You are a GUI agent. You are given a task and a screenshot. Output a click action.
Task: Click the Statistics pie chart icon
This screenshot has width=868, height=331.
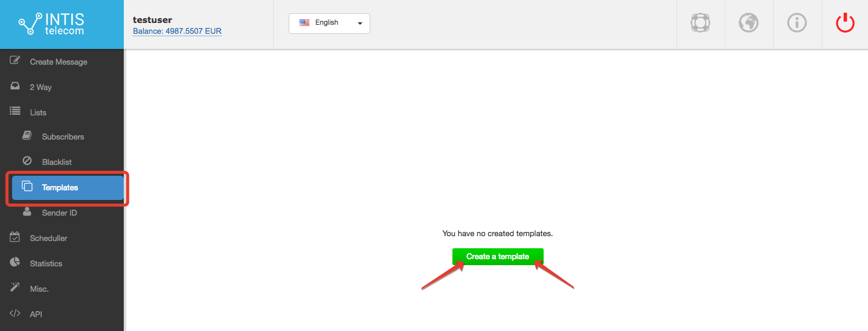(15, 263)
